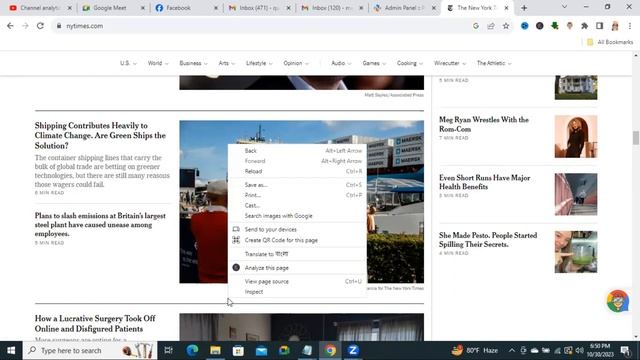Click the Type here to search box
Viewport: 640px width, 360px height.
point(90,350)
